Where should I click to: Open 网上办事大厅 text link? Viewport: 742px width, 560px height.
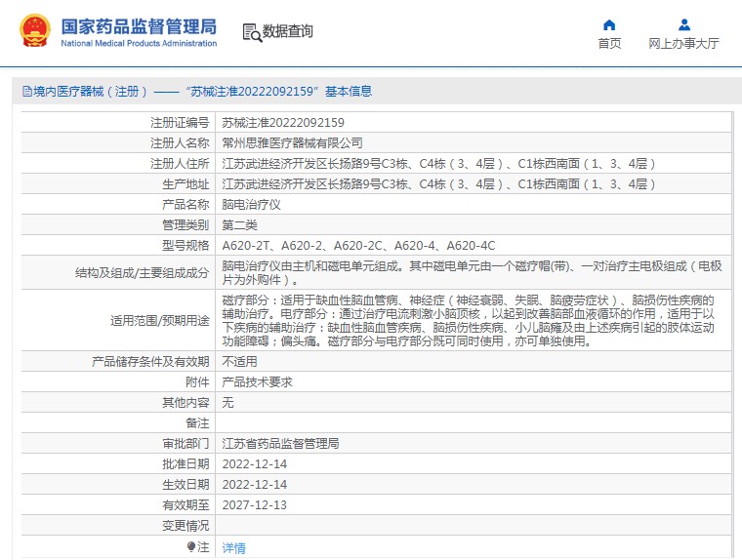683,44
